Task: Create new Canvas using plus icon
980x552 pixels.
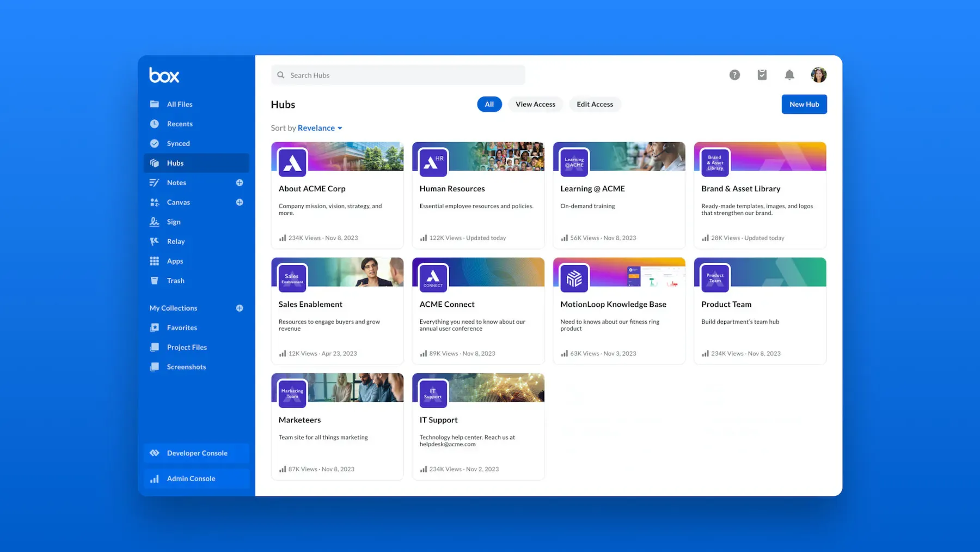Action: (240, 203)
